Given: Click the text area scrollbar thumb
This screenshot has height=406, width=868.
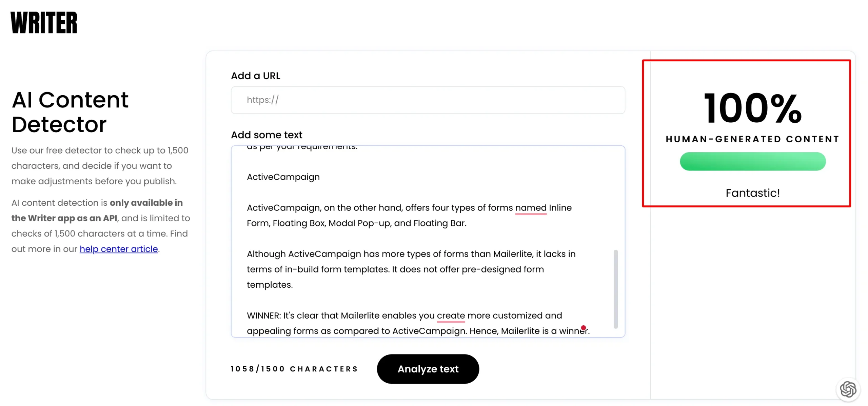Looking at the screenshot, I should [615, 289].
